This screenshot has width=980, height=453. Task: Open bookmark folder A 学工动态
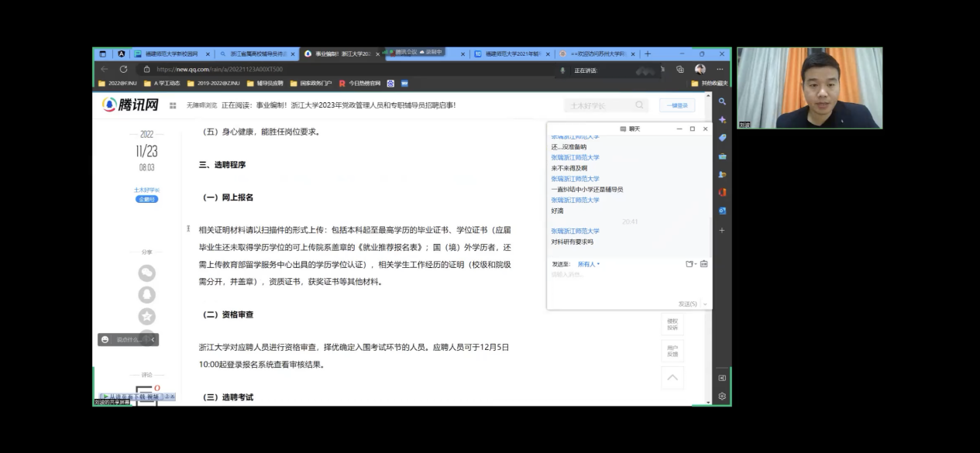pyautogui.click(x=162, y=83)
